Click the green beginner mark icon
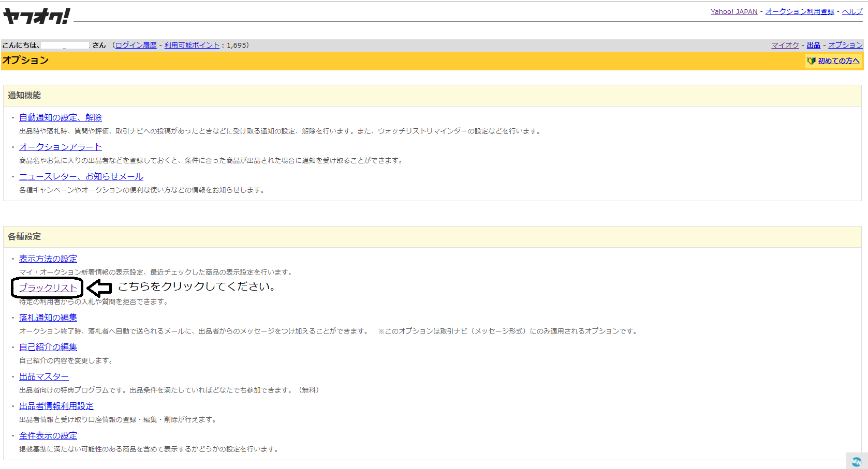Image resolution: width=868 pixels, height=469 pixels. pyautogui.click(x=811, y=61)
